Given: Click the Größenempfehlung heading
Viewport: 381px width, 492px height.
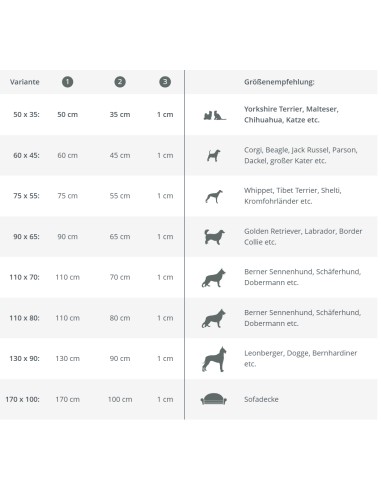Looking at the screenshot, I should tap(279, 82).
